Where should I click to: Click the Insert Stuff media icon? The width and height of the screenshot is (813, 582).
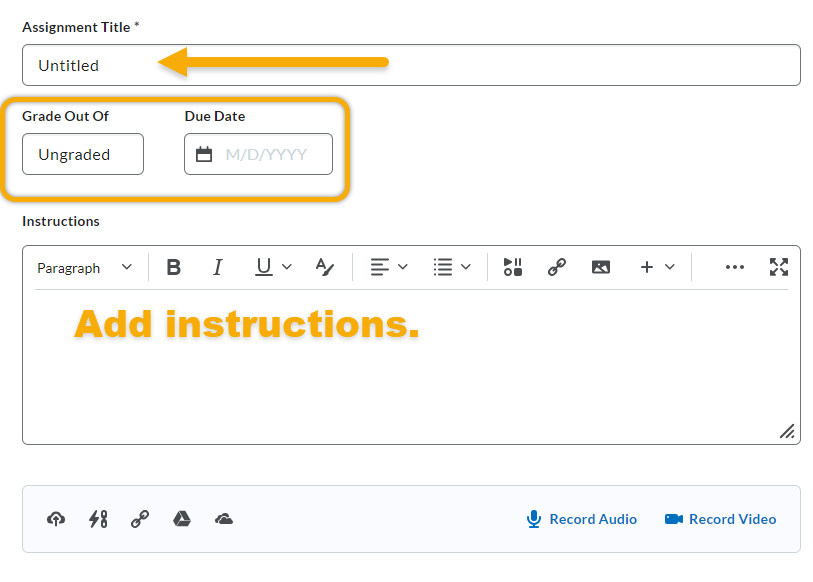pos(513,267)
